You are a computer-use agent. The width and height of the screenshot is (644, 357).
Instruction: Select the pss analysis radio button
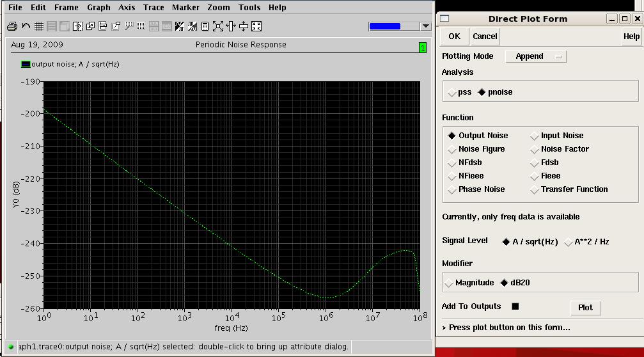tap(453, 93)
